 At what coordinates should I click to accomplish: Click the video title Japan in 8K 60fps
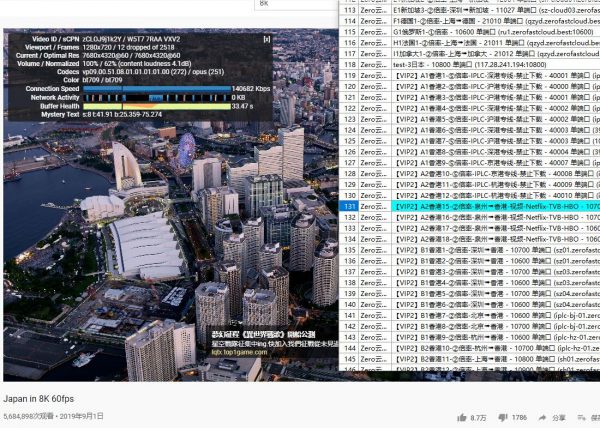pyautogui.click(x=42, y=397)
